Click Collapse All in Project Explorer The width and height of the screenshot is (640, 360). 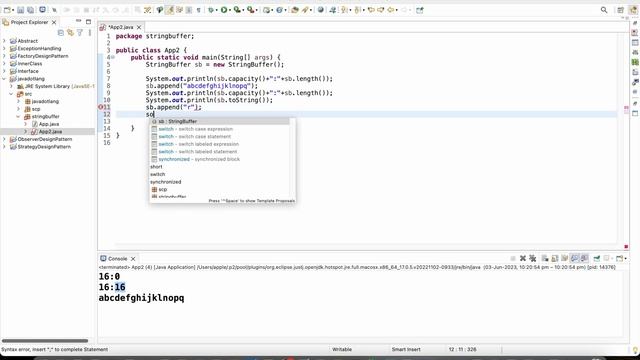61,32
